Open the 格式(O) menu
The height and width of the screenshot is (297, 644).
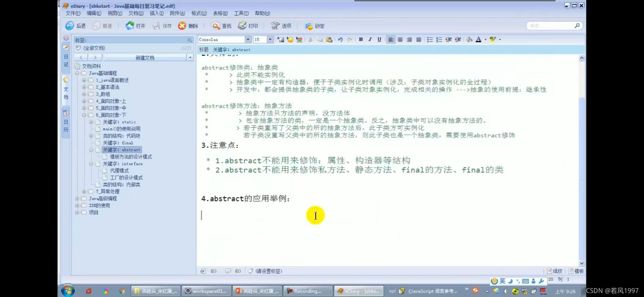coord(199,13)
